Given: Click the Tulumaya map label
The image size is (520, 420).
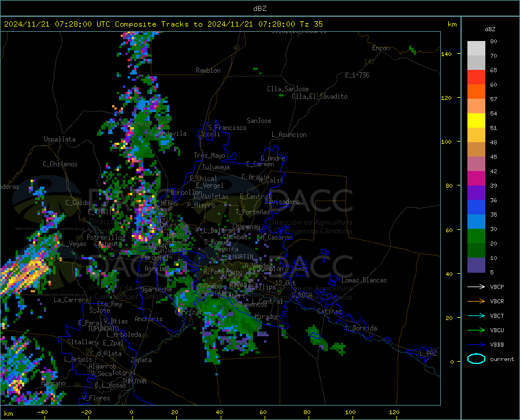Looking at the screenshot, I should pyautogui.click(x=216, y=167).
